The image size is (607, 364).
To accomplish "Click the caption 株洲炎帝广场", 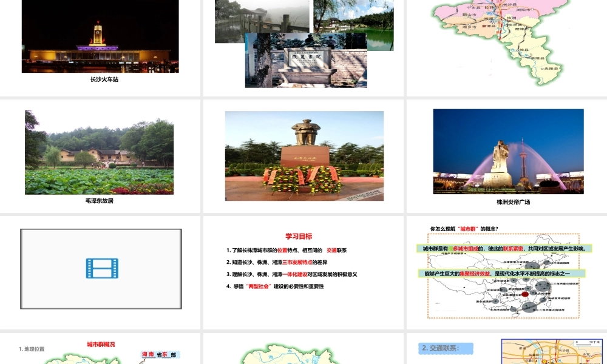I will 514,202.
